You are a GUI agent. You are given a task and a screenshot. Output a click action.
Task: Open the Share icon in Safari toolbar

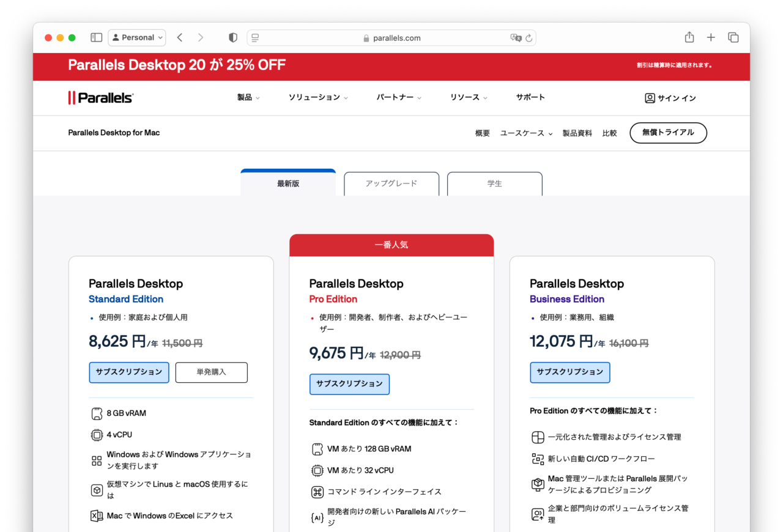(689, 37)
